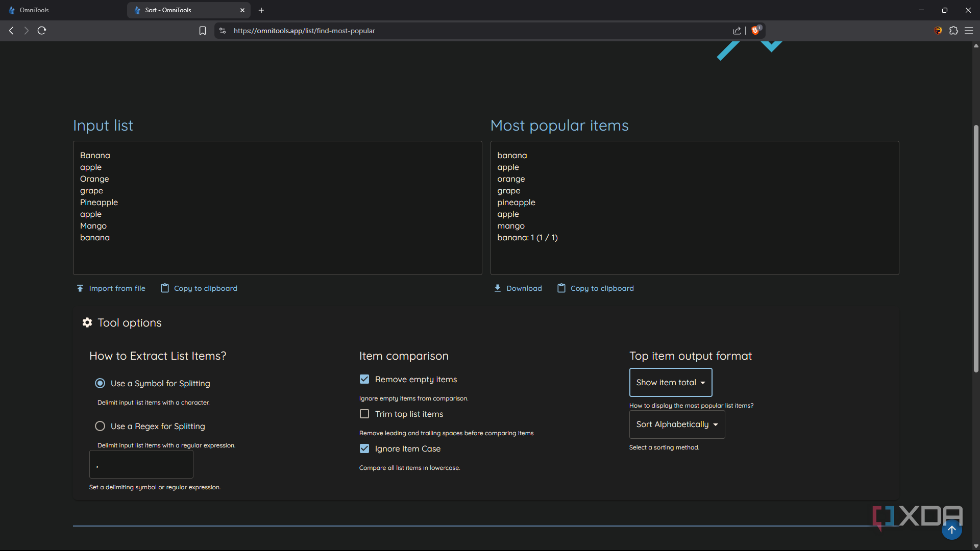Screen dimensions: 980x551
Task: Open a new tab with plus icon
Action: 261,10
